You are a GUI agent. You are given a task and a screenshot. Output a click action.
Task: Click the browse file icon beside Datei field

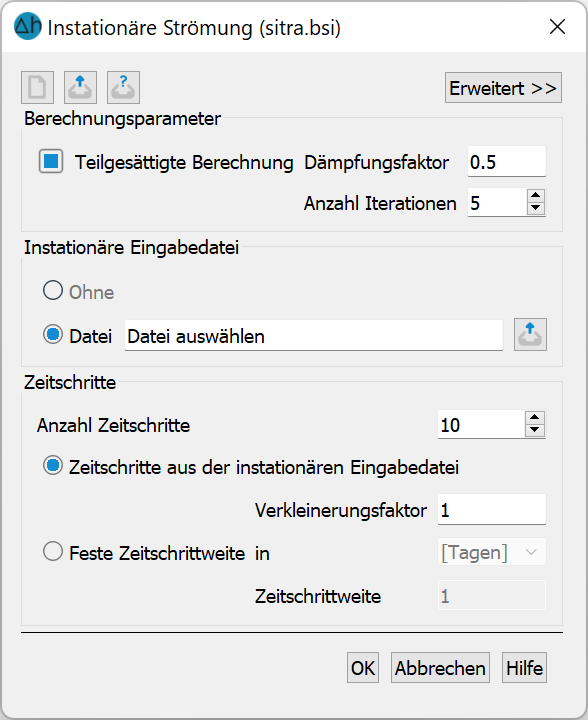(x=530, y=334)
